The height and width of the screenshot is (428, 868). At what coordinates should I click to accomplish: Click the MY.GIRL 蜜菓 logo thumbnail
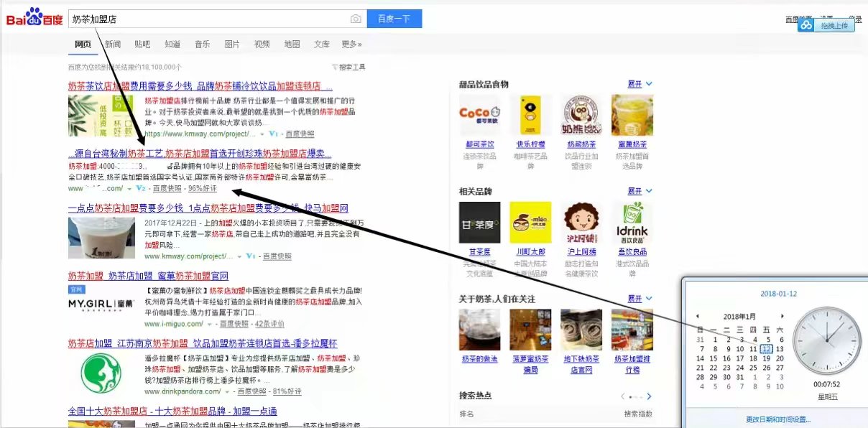click(101, 304)
